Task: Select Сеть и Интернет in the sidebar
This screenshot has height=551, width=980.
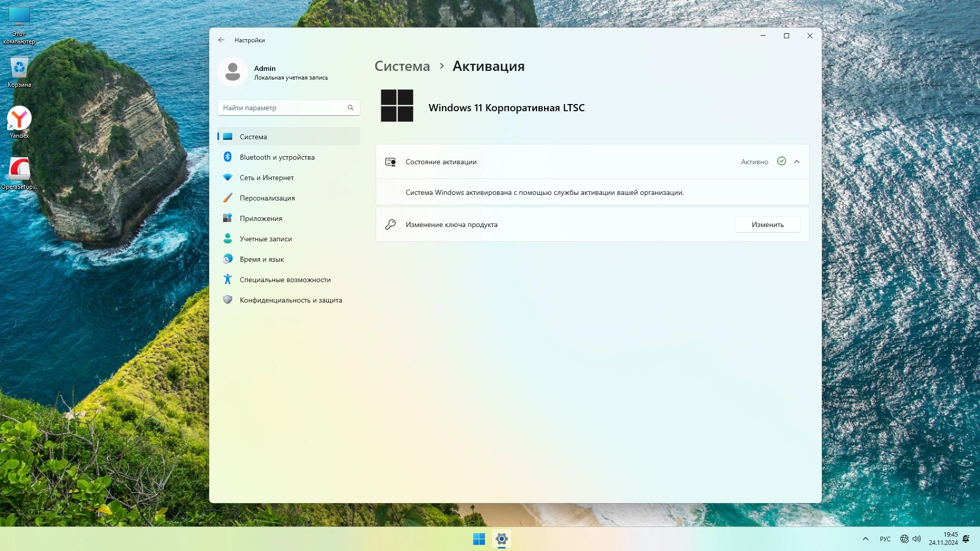Action: (x=266, y=178)
